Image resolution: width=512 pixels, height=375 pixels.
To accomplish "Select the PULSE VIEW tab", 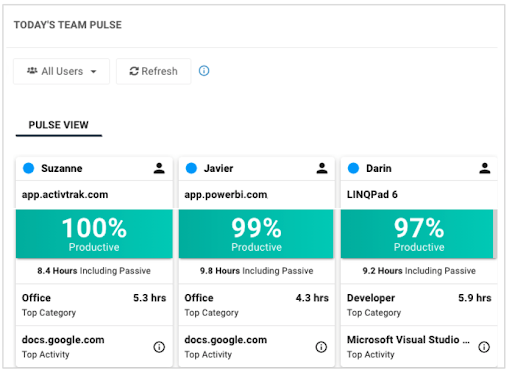I will click(59, 125).
